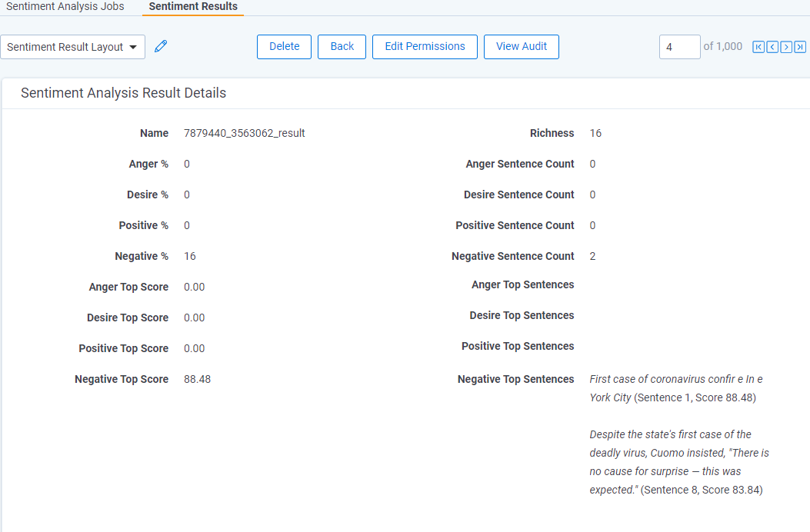This screenshot has height=532, width=810.
Task: Click the Negative Sentence Count label
Action: click(513, 256)
